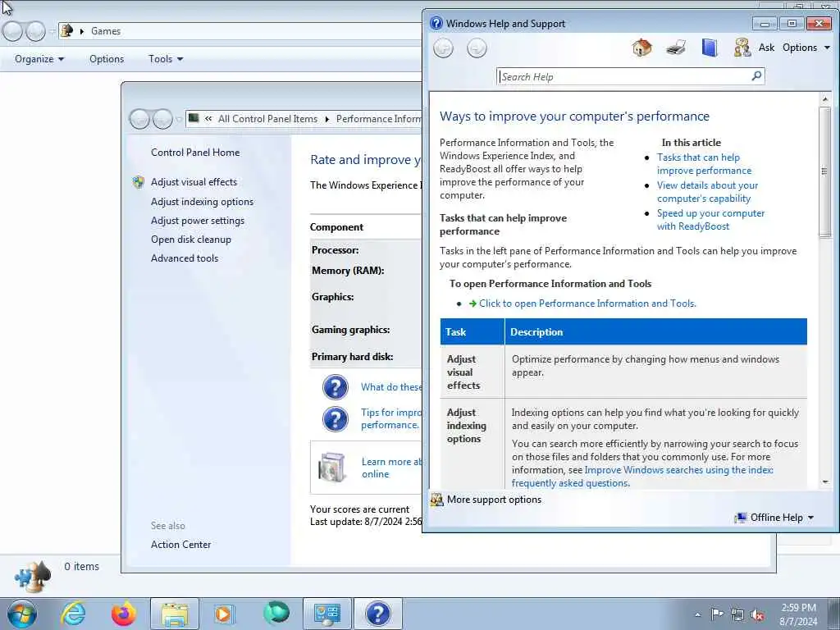Open the Tools dropdown in Games window
Viewport: 840px width, 630px height.
[166, 59]
